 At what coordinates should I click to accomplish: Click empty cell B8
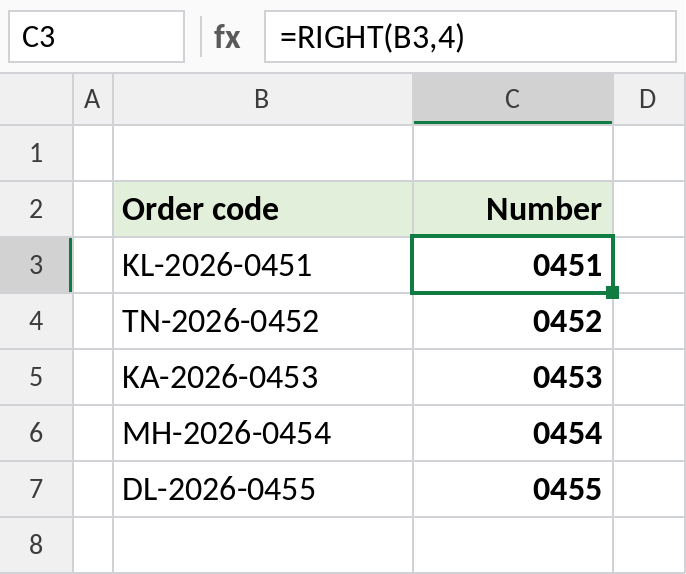click(x=262, y=545)
